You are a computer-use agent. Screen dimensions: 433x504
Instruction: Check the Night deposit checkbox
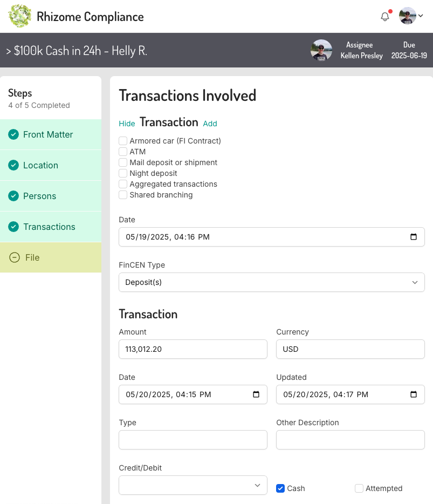(x=123, y=173)
